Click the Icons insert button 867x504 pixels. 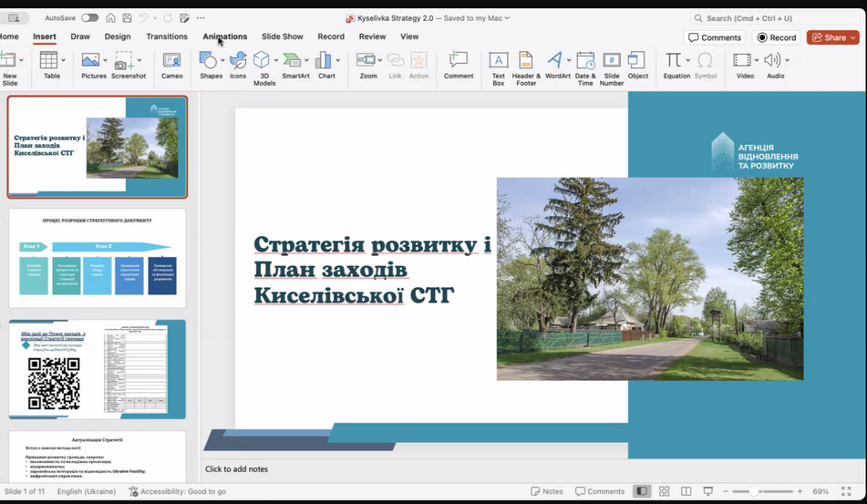238,66
